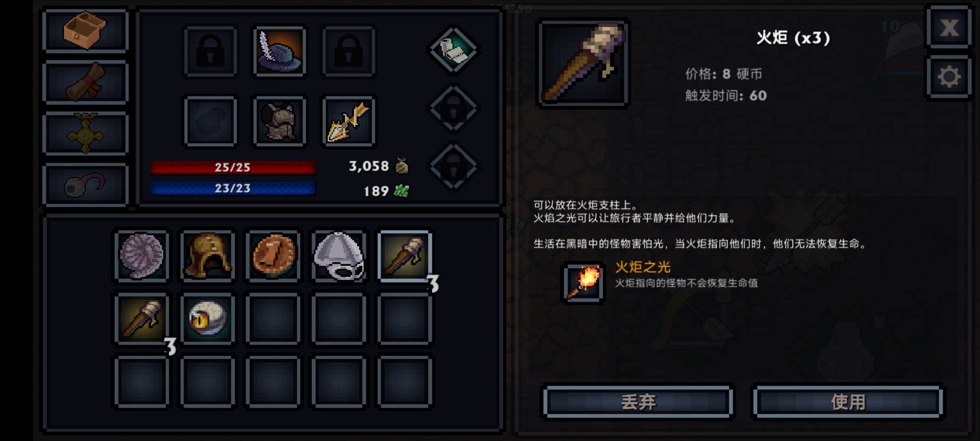
Task: Click the 使用 use button
Action: point(848,402)
